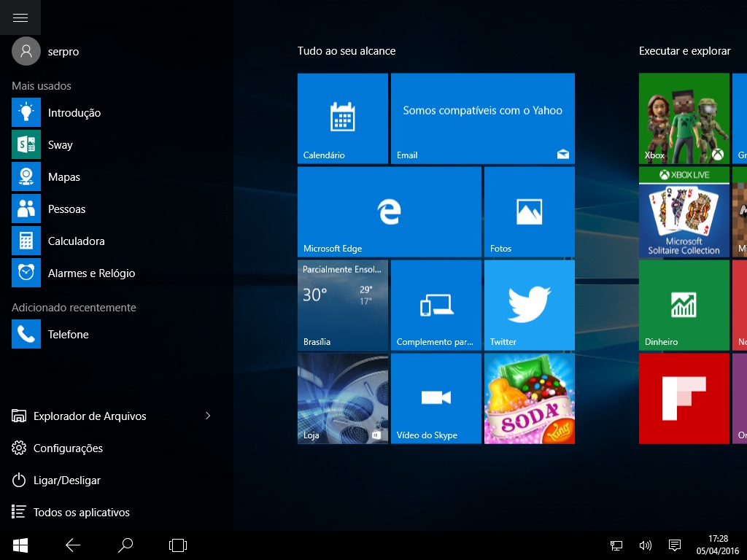
Task: Open Sway from most used list
Action: click(60, 145)
